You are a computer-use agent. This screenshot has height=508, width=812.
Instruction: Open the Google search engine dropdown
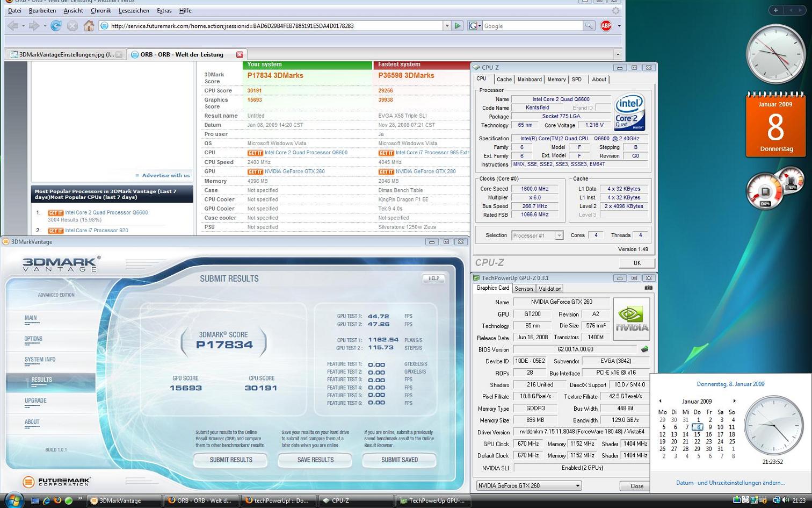475,26
